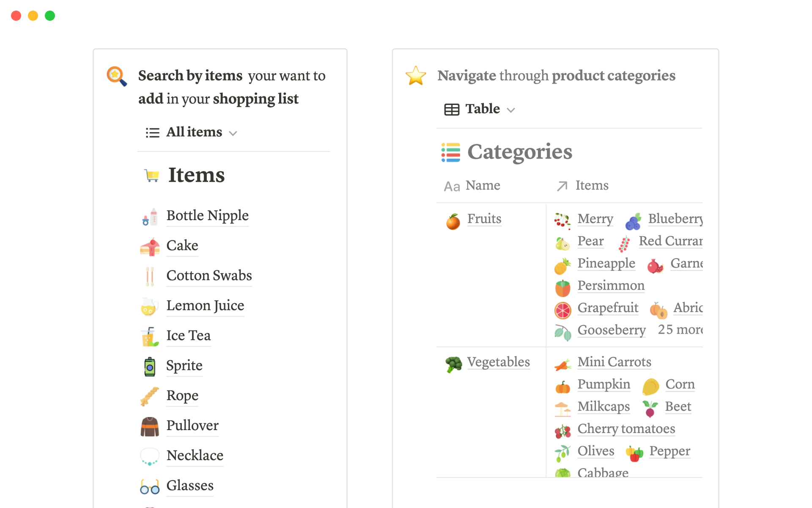Click the Categories database title
This screenshot has width=812, height=508.
519,152
